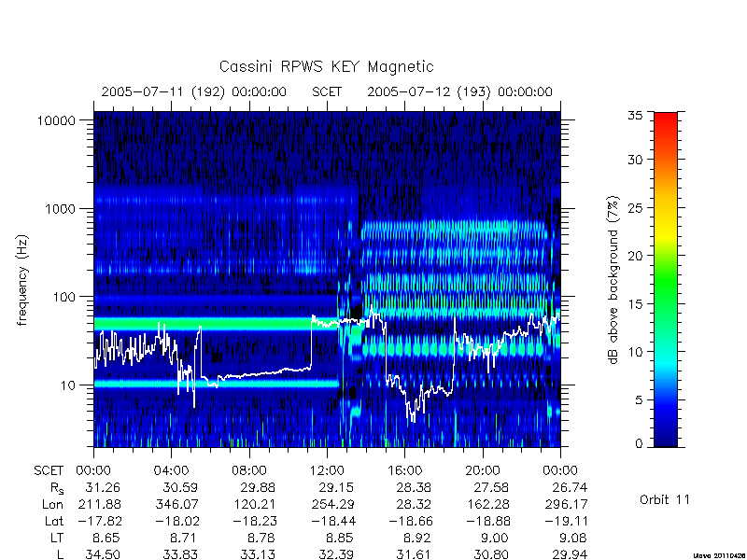Click the color bar legend
747x560 pixels.
click(666, 279)
